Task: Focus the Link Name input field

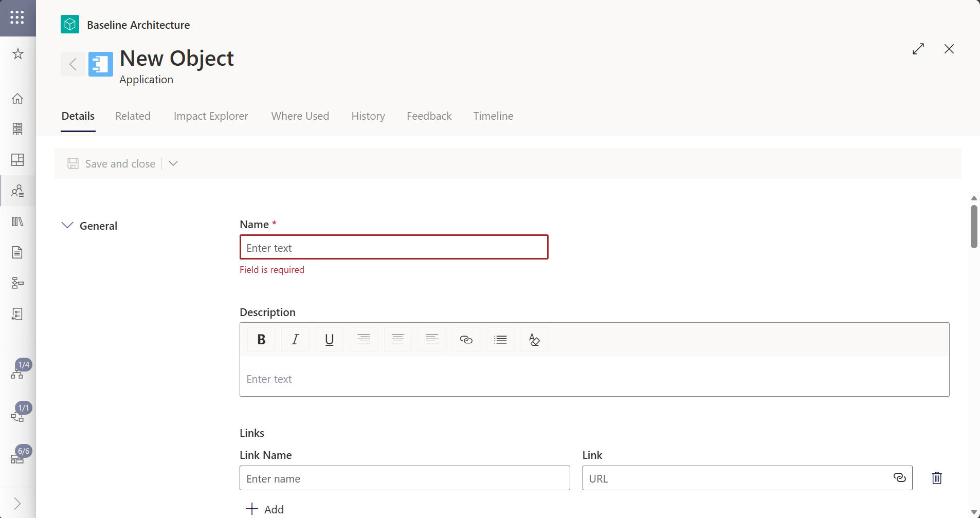Action: 405,478
